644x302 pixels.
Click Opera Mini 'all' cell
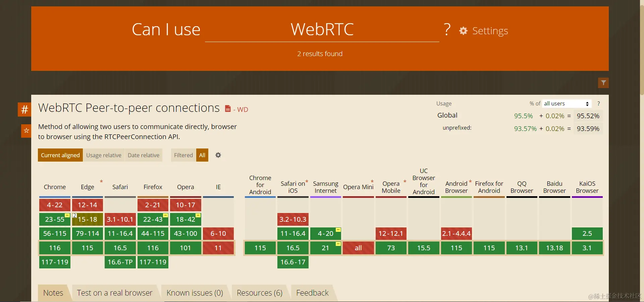click(x=358, y=248)
